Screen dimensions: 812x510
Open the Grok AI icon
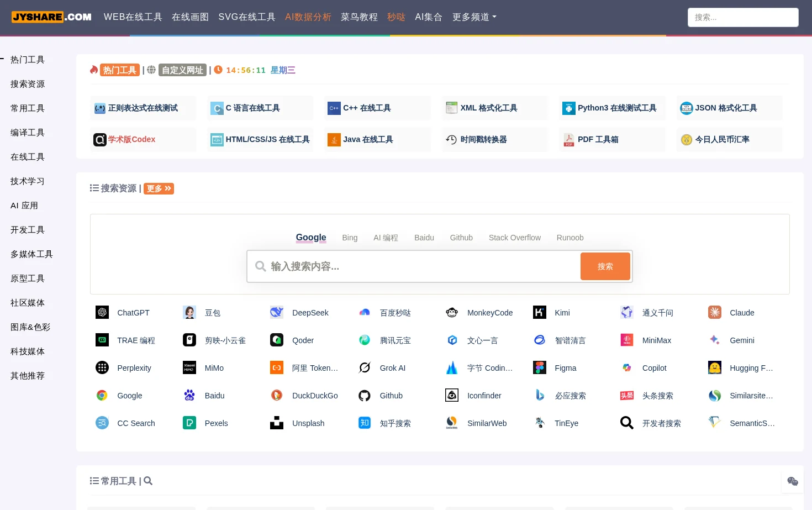[x=365, y=368]
